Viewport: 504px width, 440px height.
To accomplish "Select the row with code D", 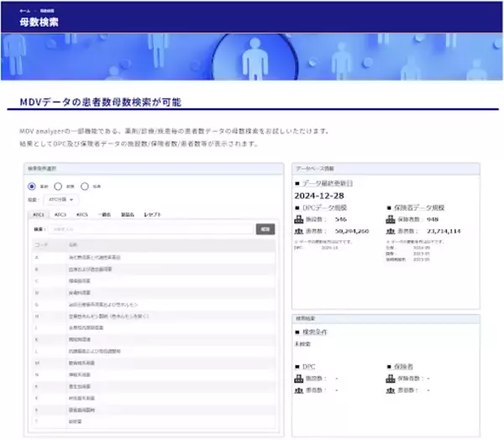I will [x=154, y=293].
